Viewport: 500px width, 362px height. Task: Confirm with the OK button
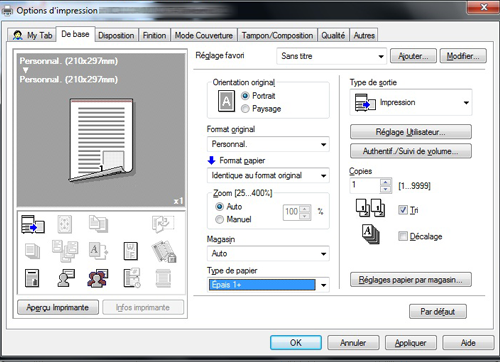click(x=296, y=343)
